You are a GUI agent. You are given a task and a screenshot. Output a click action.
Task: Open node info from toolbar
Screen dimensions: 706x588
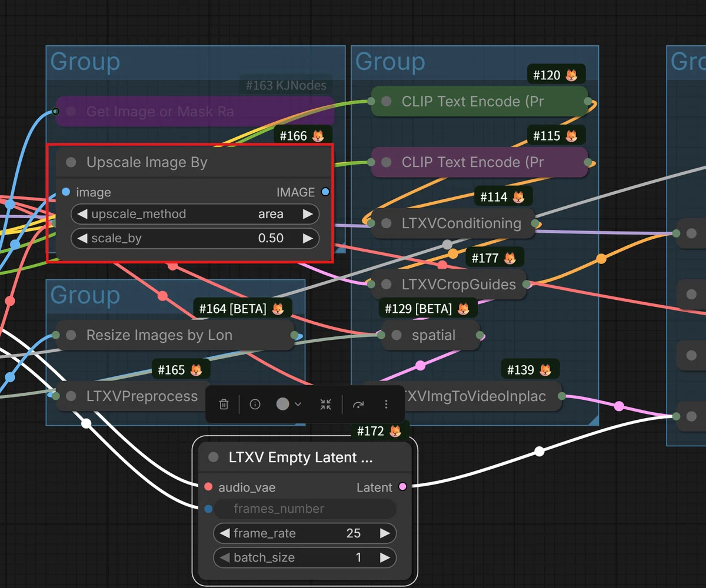click(255, 404)
